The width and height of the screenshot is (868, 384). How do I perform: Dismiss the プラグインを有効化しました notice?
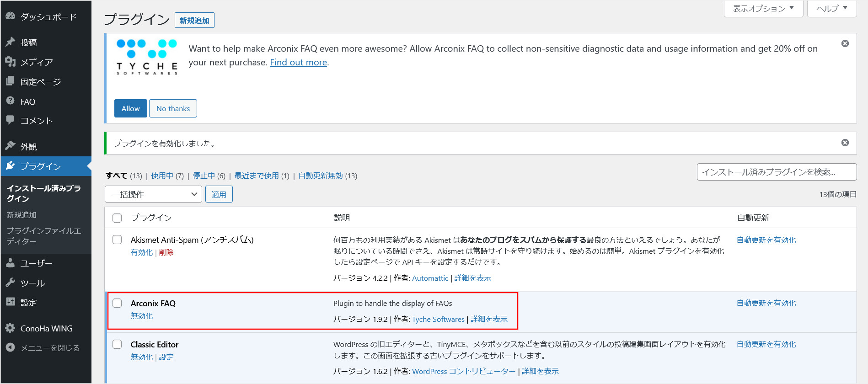(845, 143)
